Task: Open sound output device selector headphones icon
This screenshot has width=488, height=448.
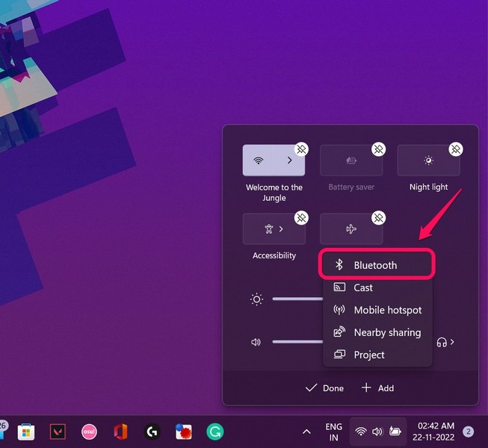Action: [445, 342]
